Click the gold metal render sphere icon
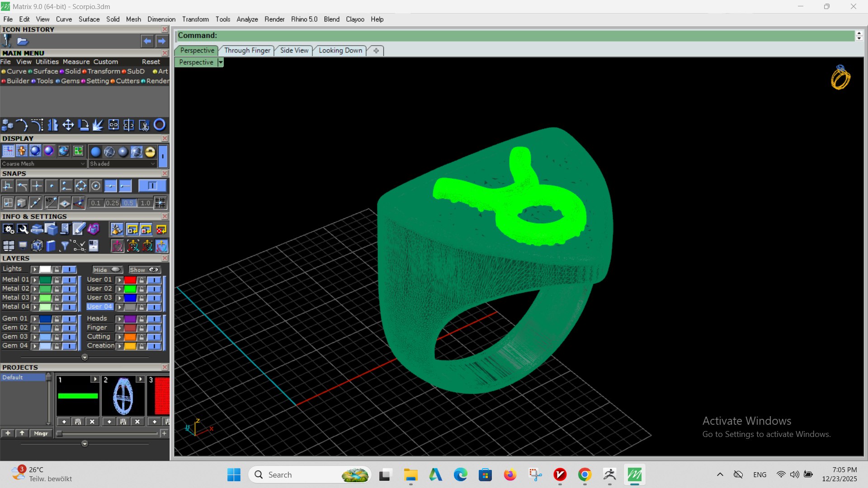Viewport: 868px width, 488px height. point(150,152)
